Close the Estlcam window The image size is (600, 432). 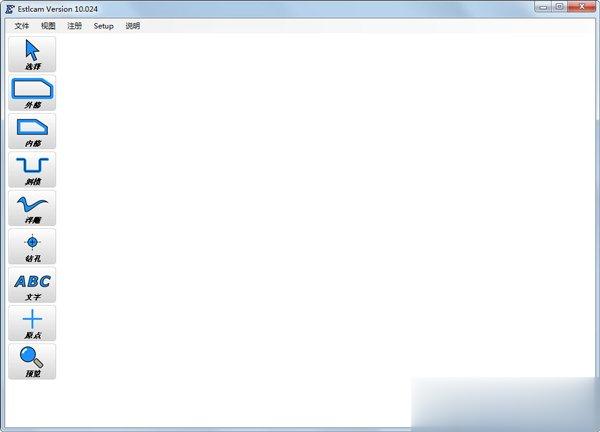(x=581, y=7)
